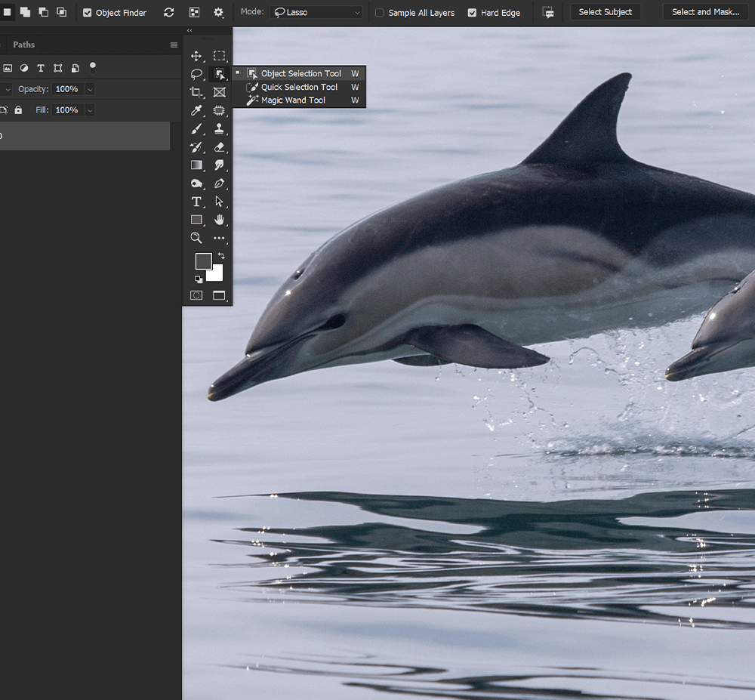Image resolution: width=755 pixels, height=700 pixels.
Task: Toggle the Object Finder checkbox
Action: point(87,13)
